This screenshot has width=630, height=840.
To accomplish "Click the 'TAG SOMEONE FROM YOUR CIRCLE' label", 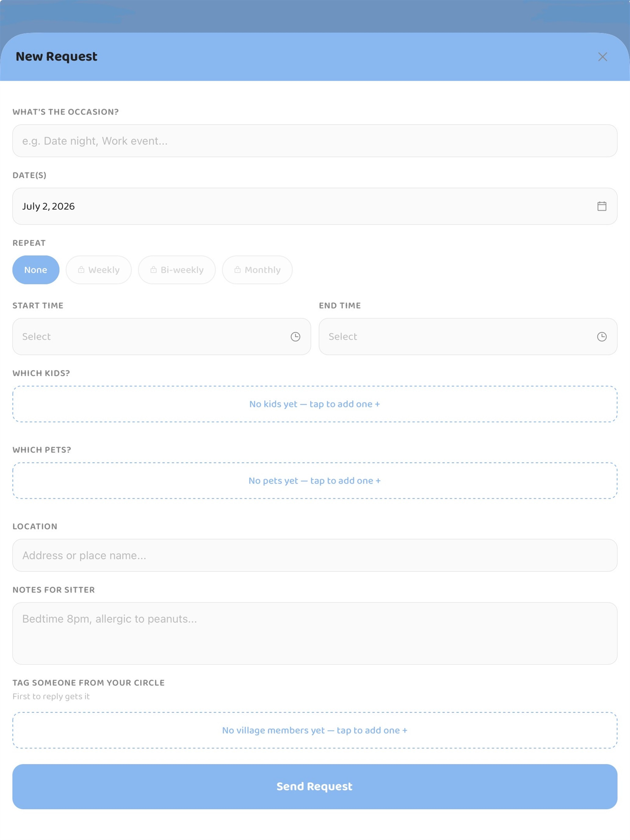I will [89, 683].
